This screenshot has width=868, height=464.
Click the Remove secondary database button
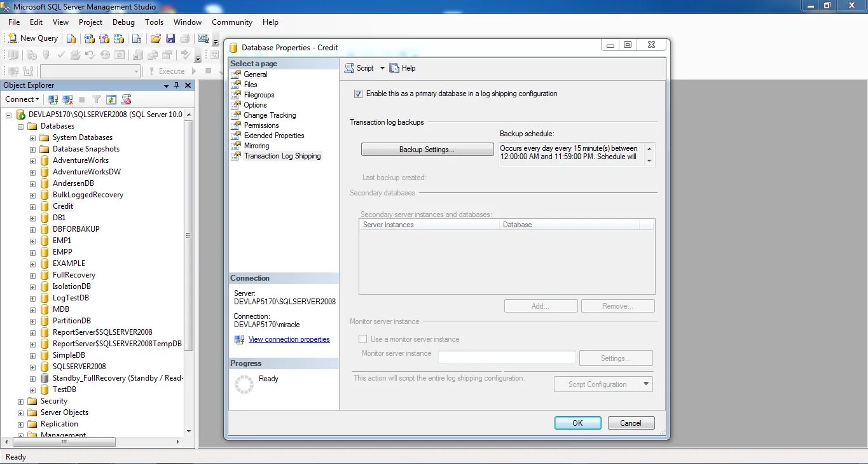(617, 306)
